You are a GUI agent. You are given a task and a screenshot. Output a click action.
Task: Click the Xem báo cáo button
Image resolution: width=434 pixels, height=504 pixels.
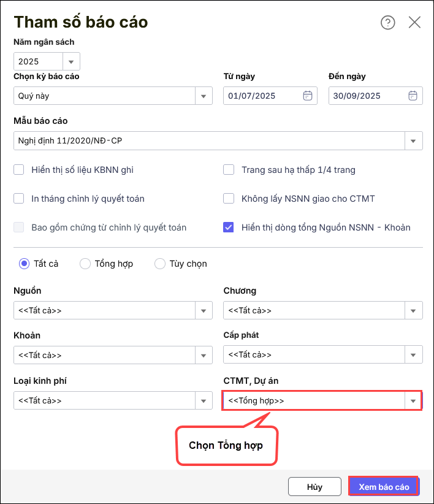point(384,487)
